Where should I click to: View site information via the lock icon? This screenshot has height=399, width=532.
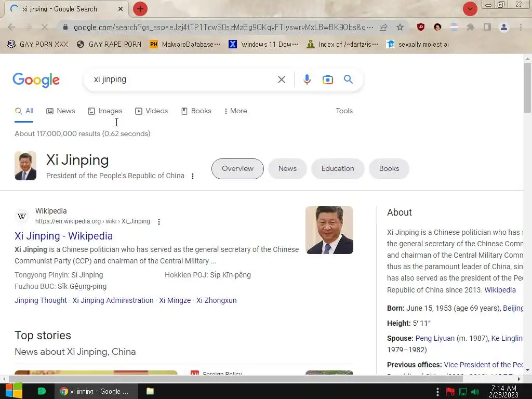(65, 27)
